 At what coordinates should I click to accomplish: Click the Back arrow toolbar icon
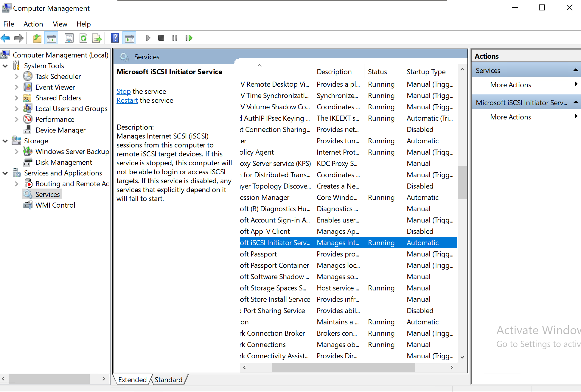(5, 38)
